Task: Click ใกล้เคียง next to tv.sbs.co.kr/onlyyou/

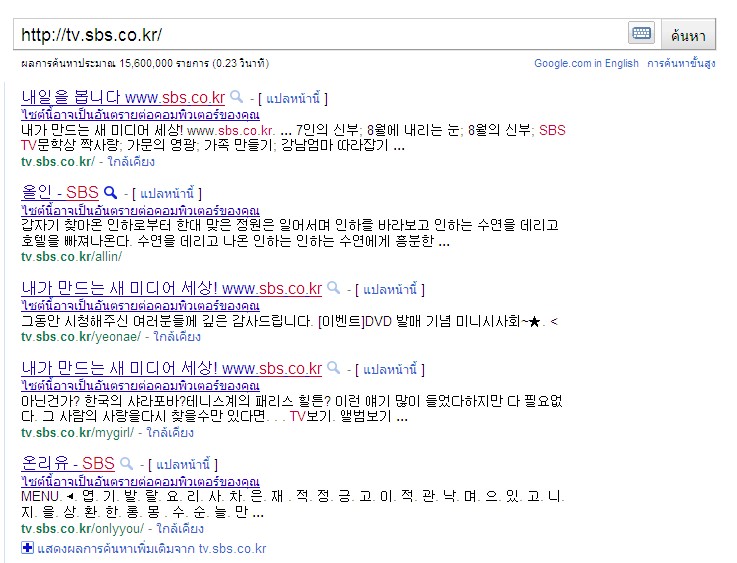Action: [x=180, y=529]
